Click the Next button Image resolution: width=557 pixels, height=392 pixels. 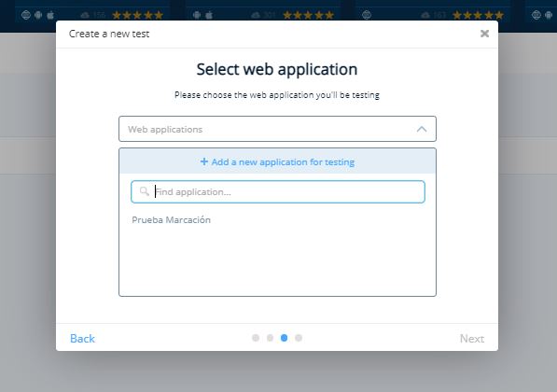click(x=472, y=339)
